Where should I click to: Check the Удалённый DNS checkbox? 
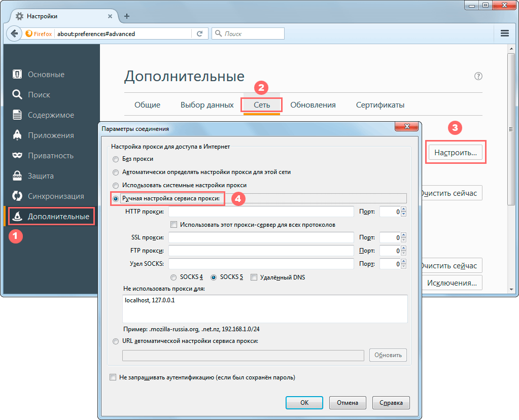(254, 277)
